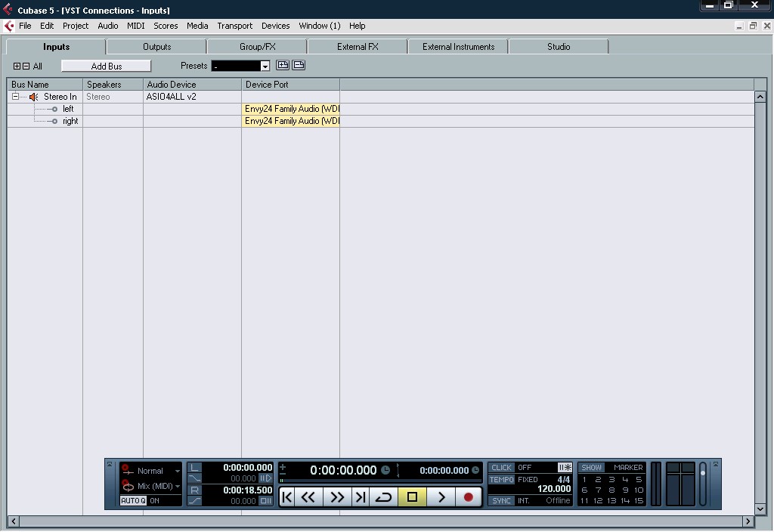Click the primary time format clock icon

pyautogui.click(x=385, y=470)
